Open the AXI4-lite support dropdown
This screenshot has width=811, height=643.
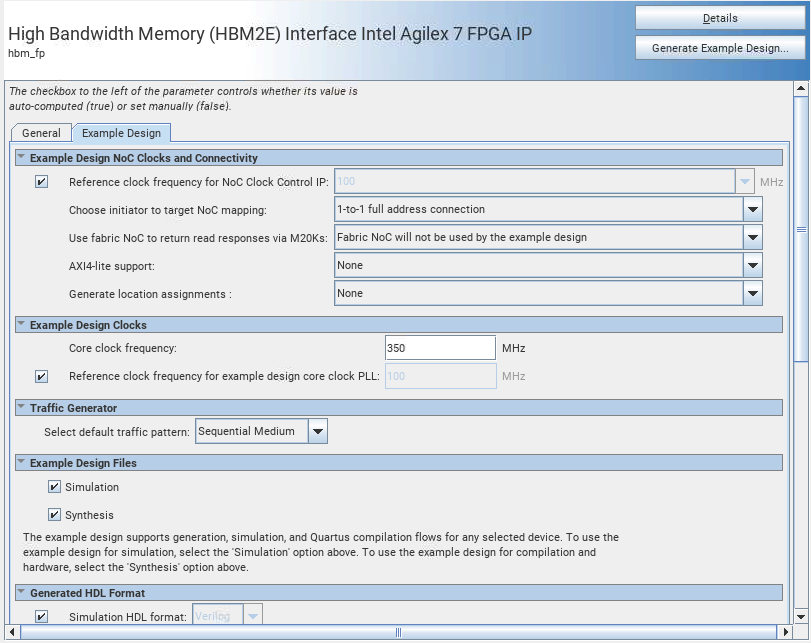pos(752,266)
